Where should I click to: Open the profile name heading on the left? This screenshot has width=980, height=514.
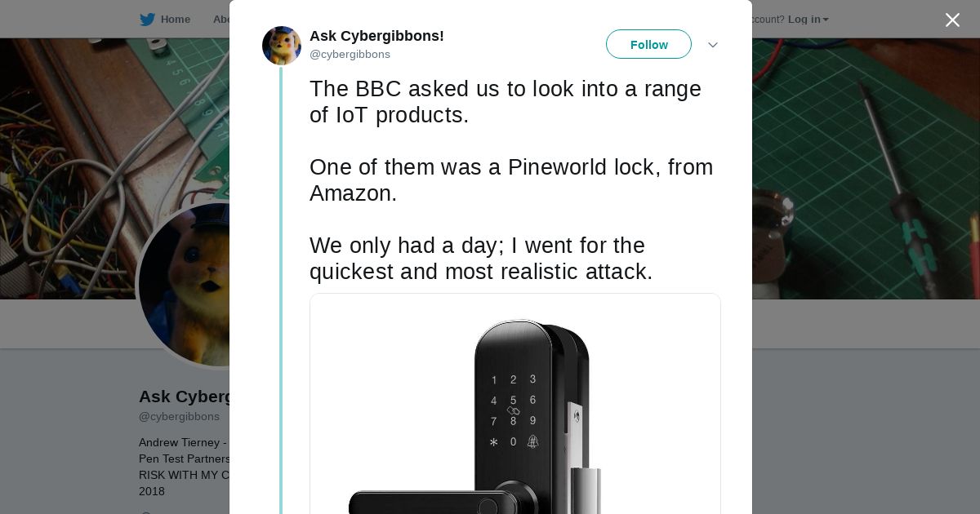(x=185, y=397)
